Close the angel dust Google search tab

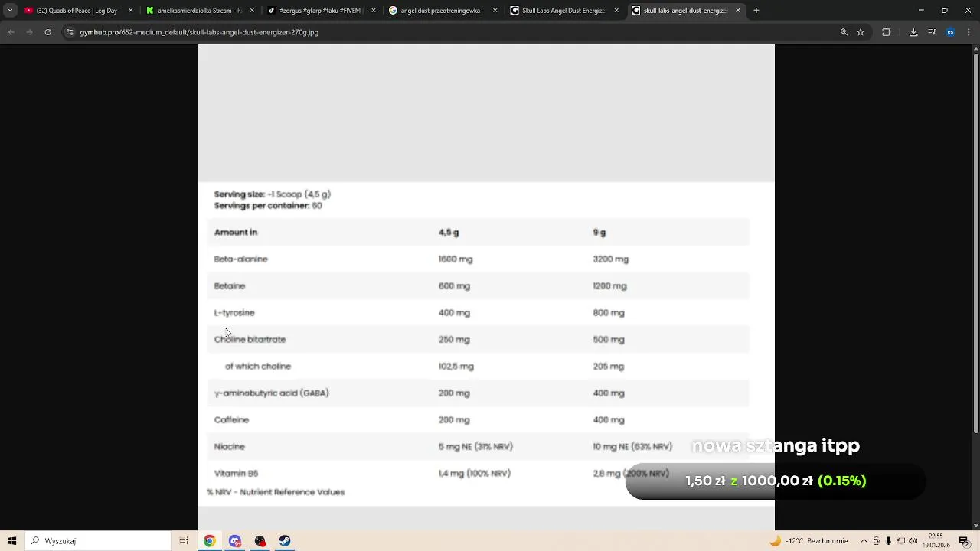[495, 11]
